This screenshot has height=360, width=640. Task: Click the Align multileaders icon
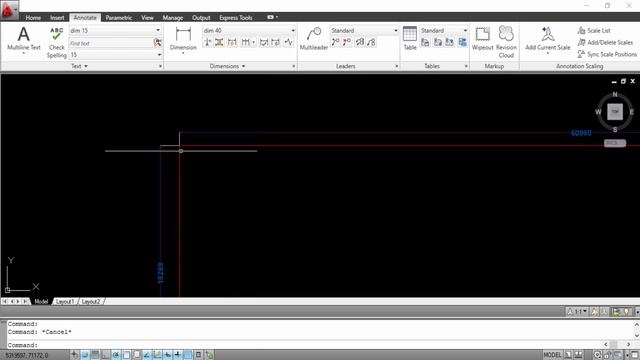coord(360,42)
